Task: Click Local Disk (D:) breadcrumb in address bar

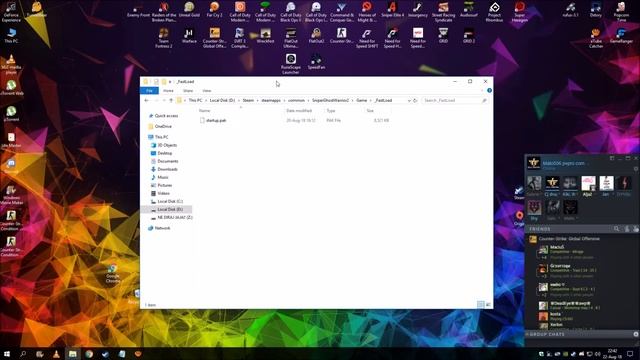Action: pyautogui.click(x=222, y=100)
